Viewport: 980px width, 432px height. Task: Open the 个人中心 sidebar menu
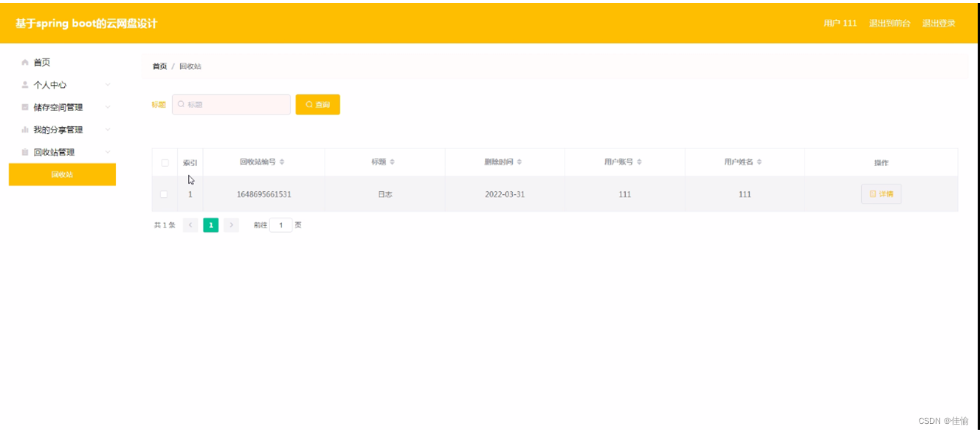(x=62, y=85)
